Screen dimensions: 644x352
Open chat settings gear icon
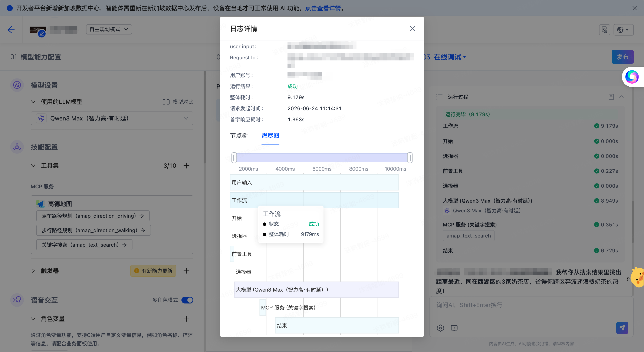[x=440, y=328]
